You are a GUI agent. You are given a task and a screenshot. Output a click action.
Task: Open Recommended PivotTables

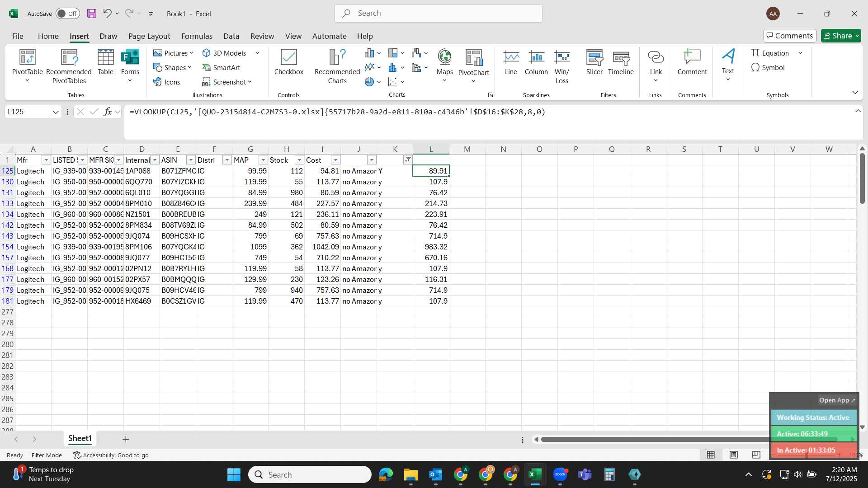(69, 66)
